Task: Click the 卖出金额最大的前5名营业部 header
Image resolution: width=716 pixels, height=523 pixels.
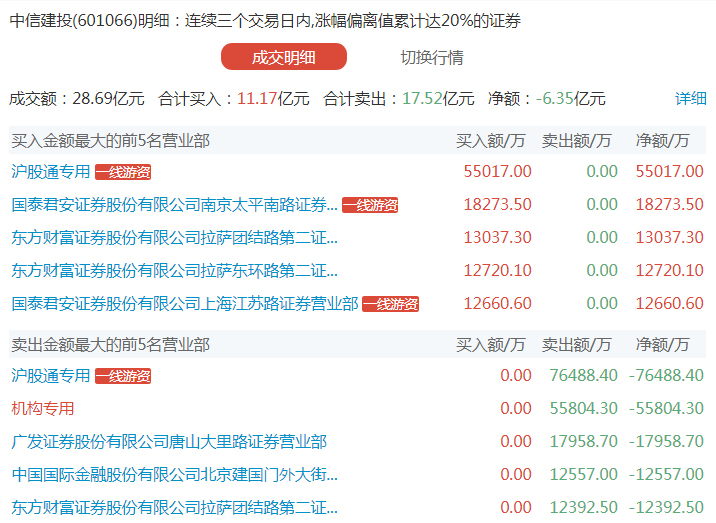Action: point(111,345)
